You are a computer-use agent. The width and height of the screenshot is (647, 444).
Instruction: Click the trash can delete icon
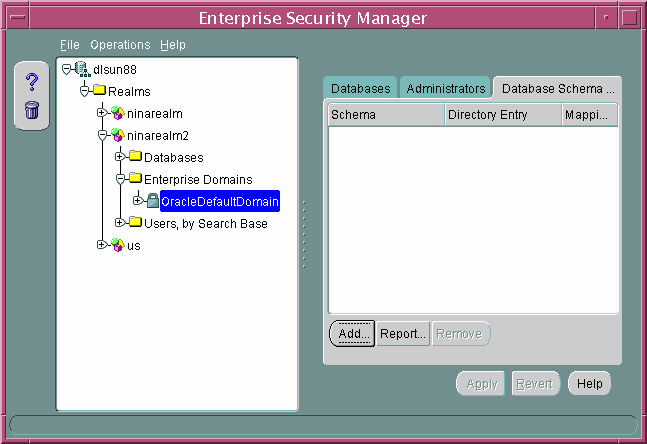point(31,109)
